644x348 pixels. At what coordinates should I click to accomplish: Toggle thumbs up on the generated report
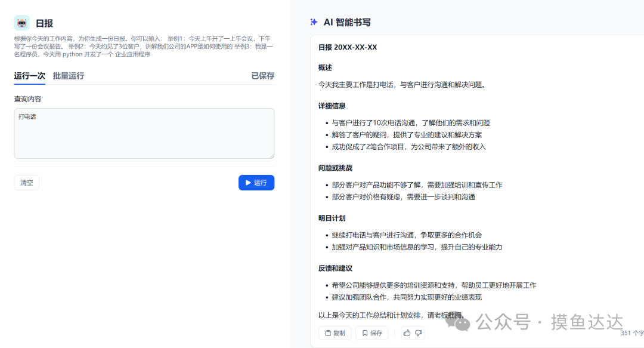point(408,332)
